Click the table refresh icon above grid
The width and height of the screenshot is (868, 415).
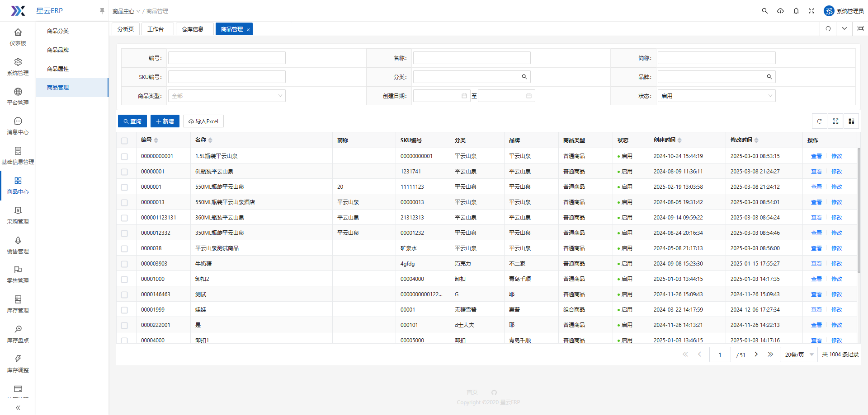click(819, 121)
